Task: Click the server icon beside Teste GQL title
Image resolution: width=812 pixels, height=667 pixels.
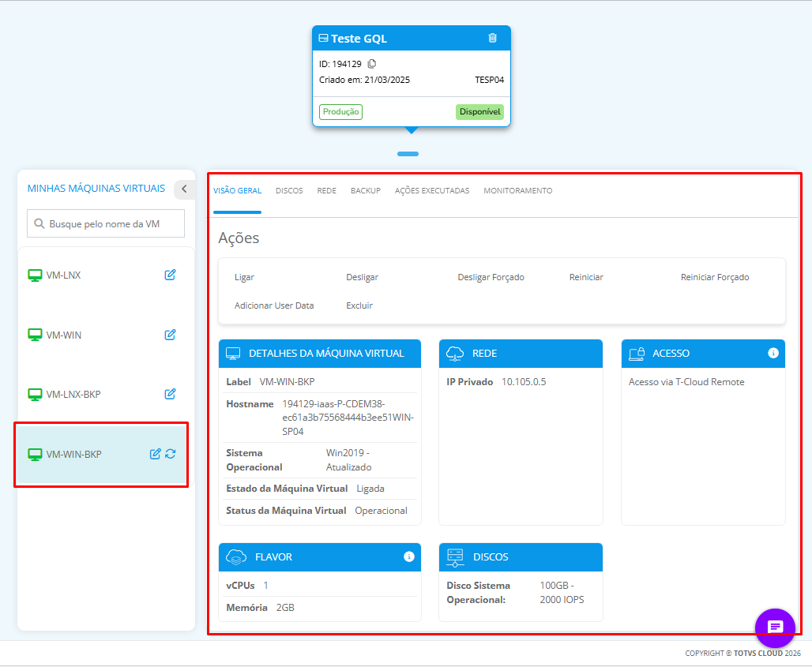Action: (323, 38)
